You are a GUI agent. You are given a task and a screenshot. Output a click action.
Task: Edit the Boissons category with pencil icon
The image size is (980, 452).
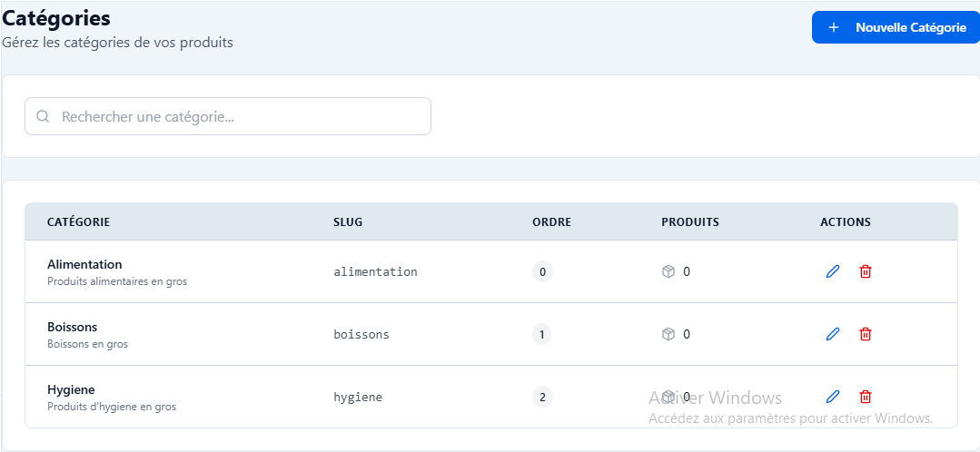click(x=833, y=334)
